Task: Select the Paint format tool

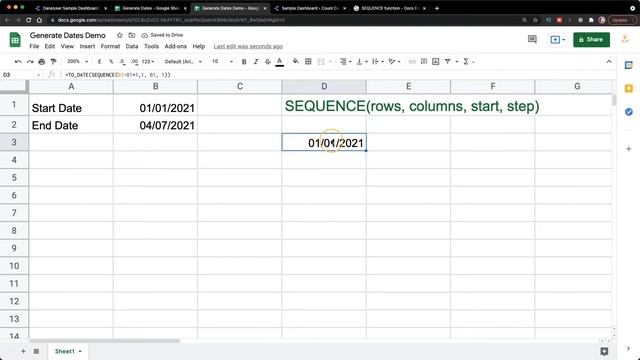Action: 53,62
